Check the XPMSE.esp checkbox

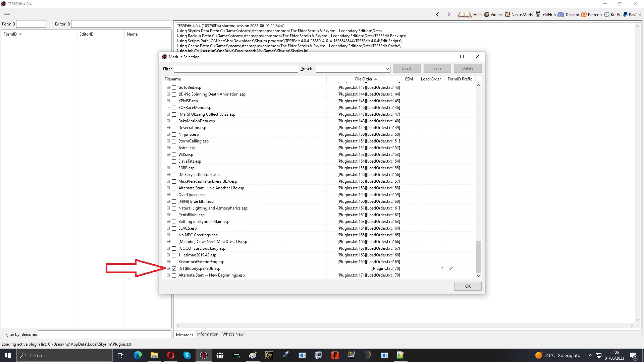pos(174,101)
